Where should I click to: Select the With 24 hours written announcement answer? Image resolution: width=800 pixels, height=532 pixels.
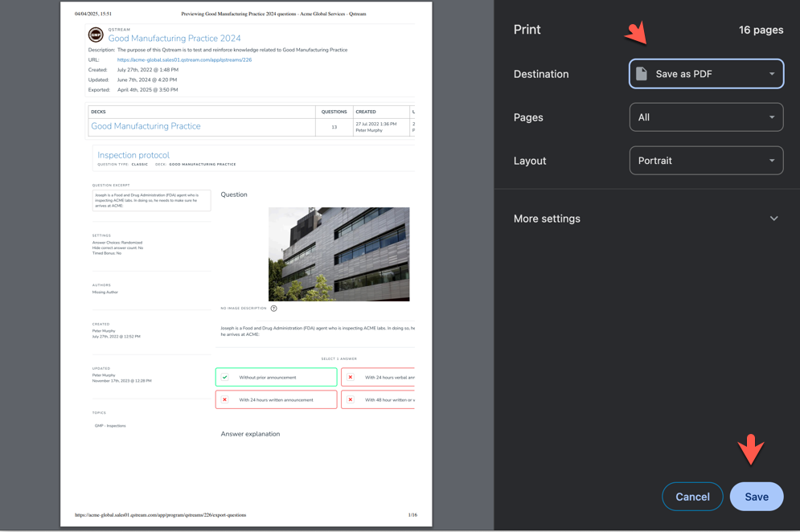click(x=276, y=400)
